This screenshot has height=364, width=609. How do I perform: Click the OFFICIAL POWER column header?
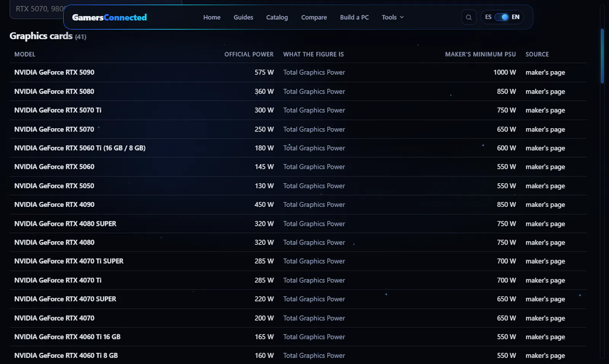click(x=249, y=54)
